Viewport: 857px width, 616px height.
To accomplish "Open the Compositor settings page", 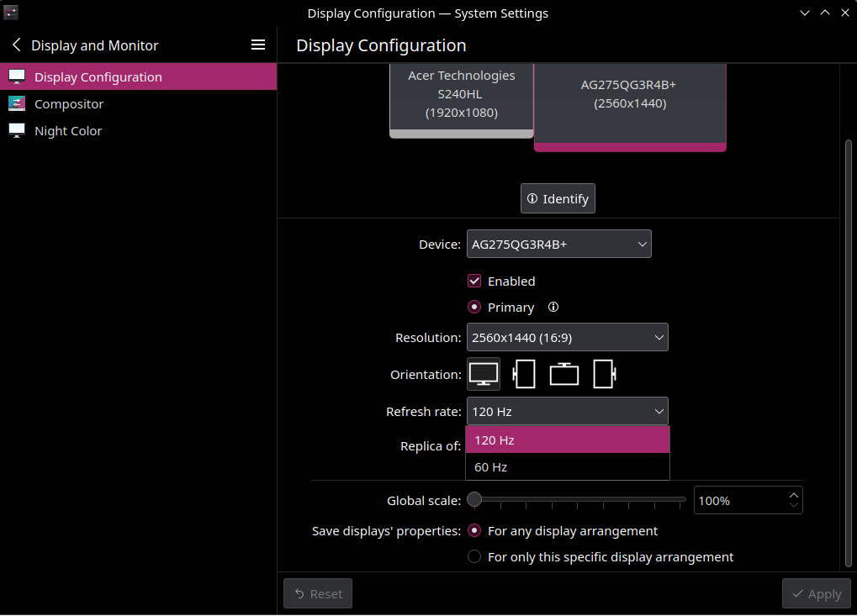I will (69, 103).
